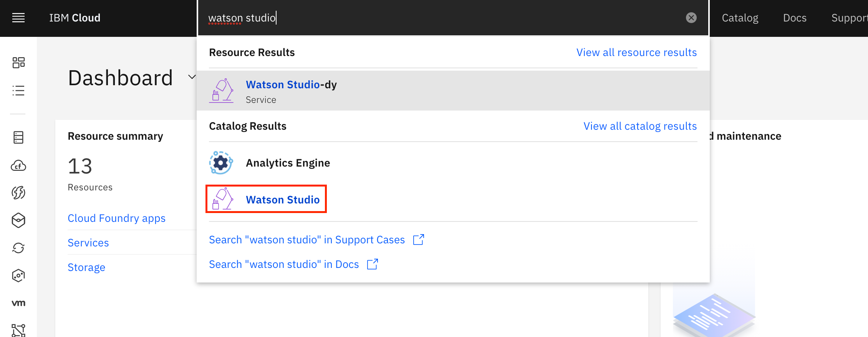Open the Support menu item
Viewport: 868px width, 337px height.
pos(849,18)
